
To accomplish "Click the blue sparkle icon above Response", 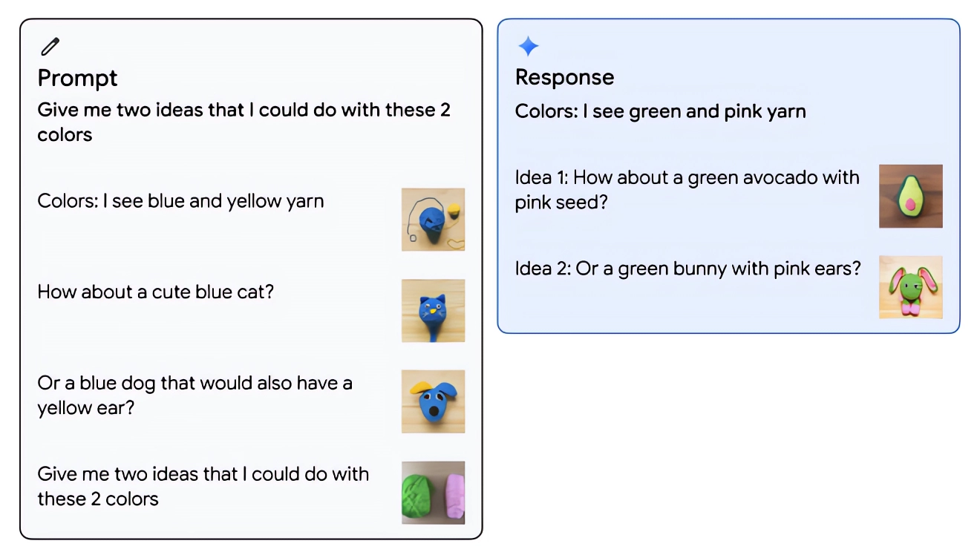I will click(528, 47).
